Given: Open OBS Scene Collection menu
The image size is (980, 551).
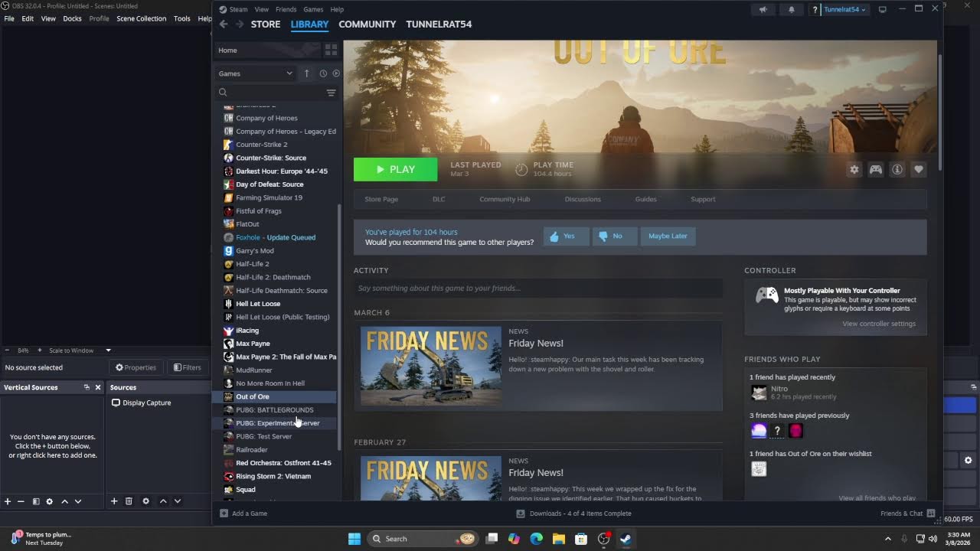Looking at the screenshot, I should [141, 18].
